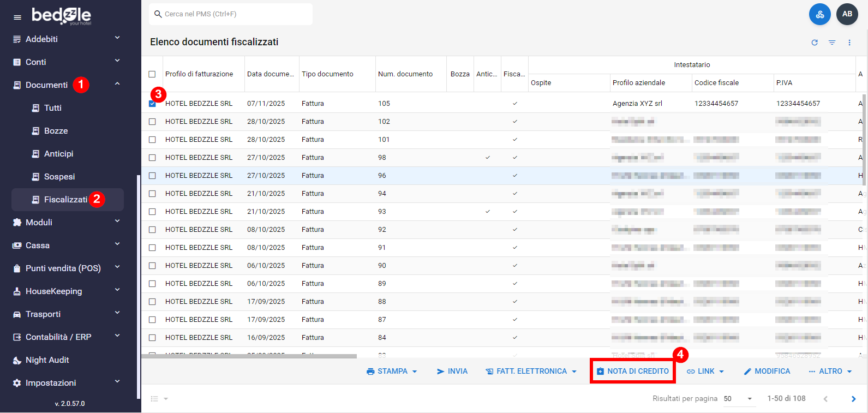Open Bozze in the sidebar
The width and height of the screenshot is (868, 413).
point(56,131)
